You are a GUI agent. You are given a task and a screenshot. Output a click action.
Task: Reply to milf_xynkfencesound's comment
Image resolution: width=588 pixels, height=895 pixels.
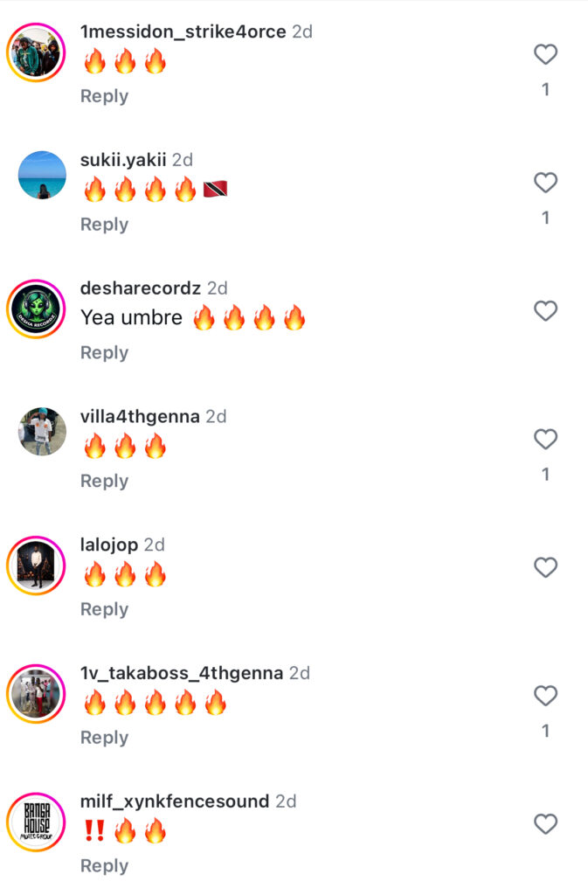[104, 866]
